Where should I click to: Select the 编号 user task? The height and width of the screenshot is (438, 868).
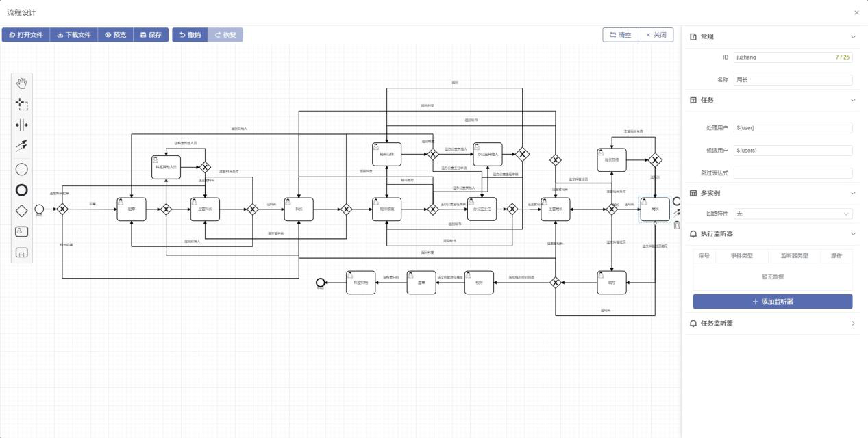click(612, 283)
